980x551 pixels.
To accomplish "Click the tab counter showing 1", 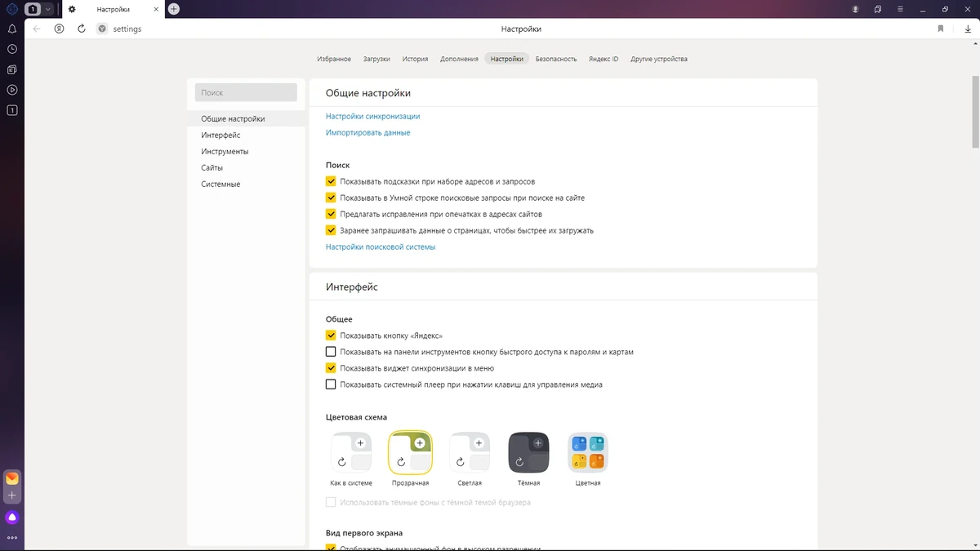I will tap(33, 9).
